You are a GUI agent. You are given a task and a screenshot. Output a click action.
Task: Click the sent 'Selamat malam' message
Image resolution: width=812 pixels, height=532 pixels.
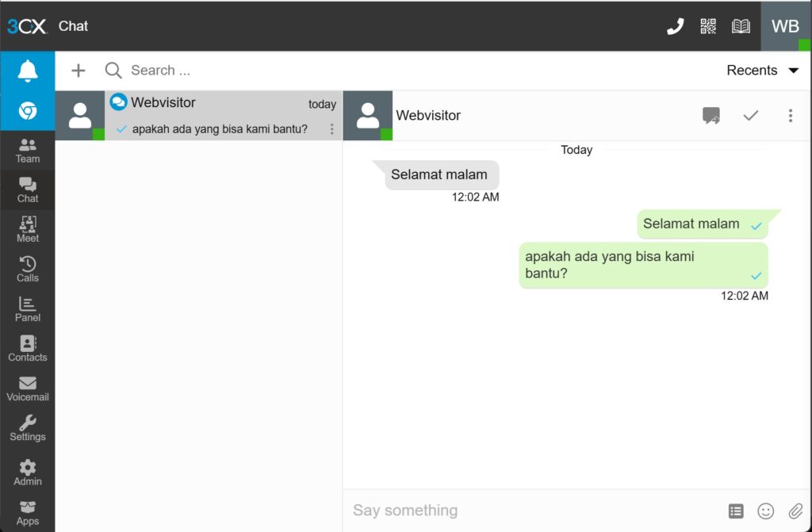pos(703,224)
